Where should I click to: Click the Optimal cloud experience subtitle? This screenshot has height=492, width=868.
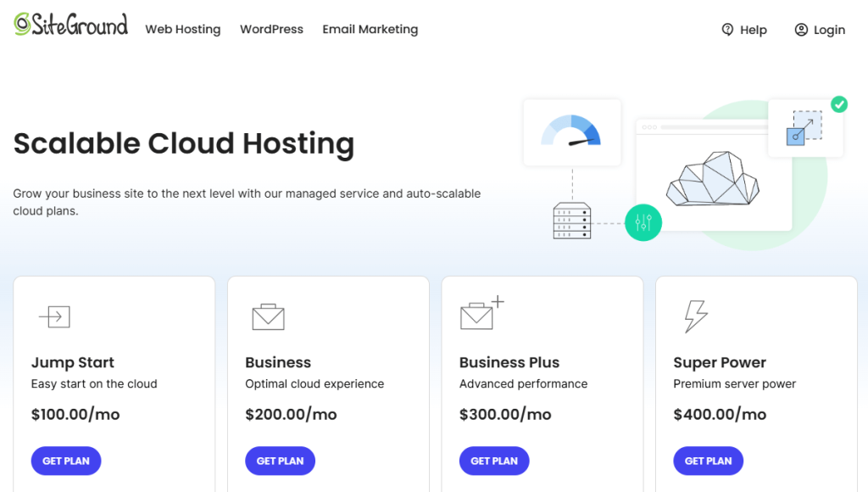pyautogui.click(x=314, y=384)
